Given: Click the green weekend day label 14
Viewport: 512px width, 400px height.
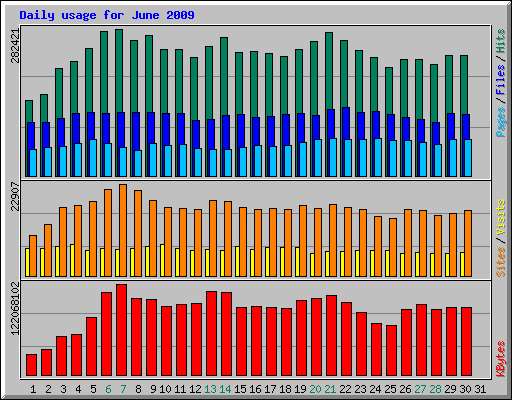Looking at the screenshot, I should (x=225, y=389).
